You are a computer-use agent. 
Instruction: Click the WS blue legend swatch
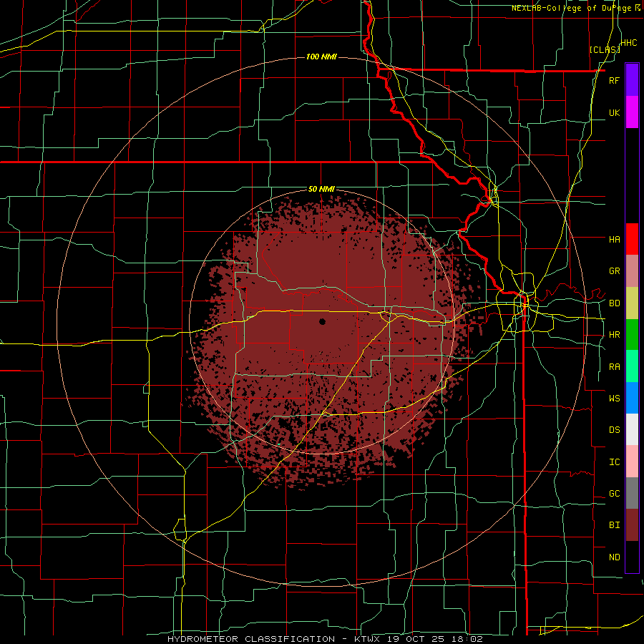632,398
